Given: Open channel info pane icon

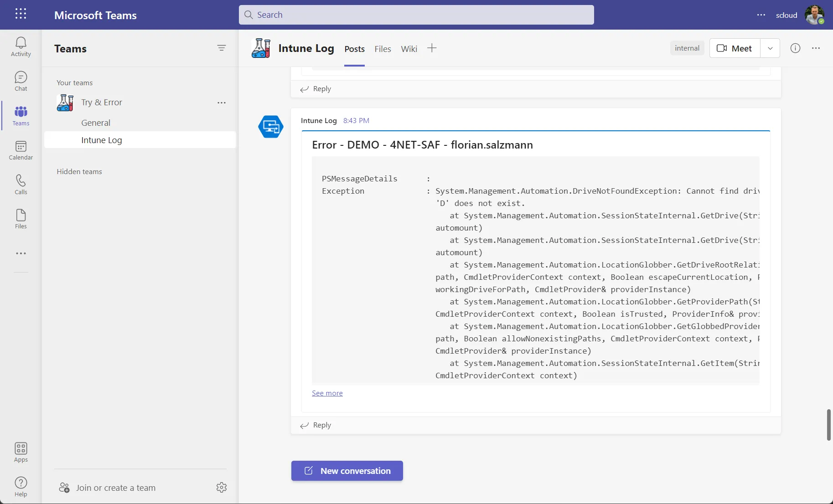Looking at the screenshot, I should (x=795, y=48).
